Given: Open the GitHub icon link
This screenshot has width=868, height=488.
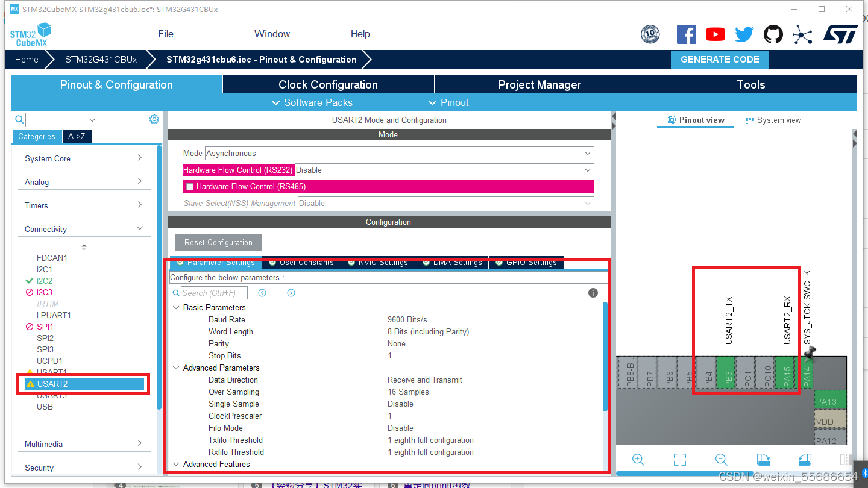Looking at the screenshot, I should coord(773,34).
